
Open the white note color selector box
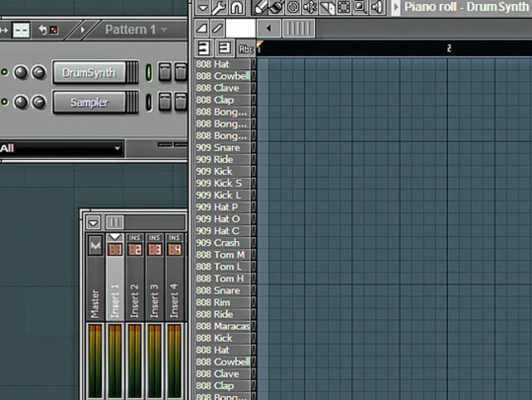tap(240, 28)
